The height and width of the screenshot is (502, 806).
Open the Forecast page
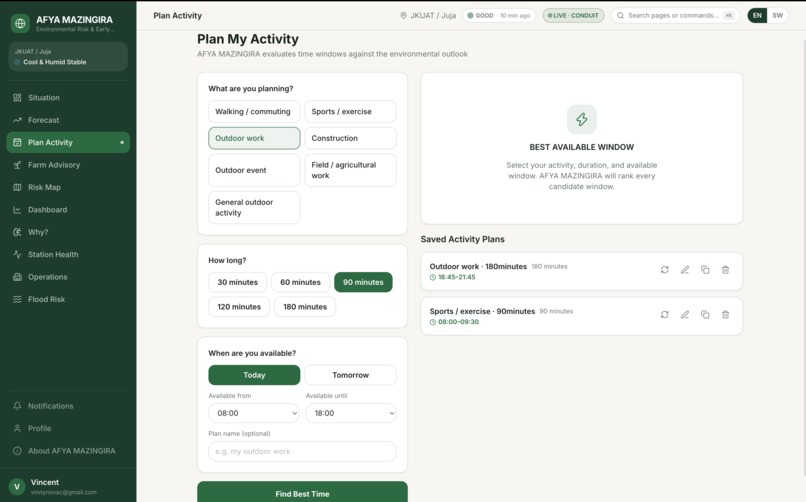[68, 120]
